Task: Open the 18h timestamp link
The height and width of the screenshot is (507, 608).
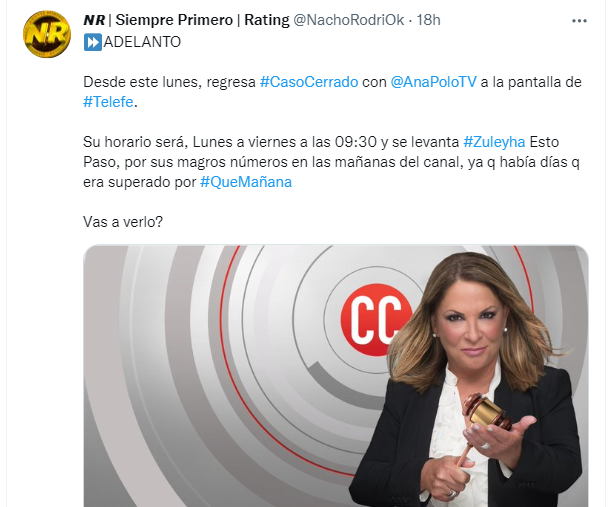Action: [428, 20]
